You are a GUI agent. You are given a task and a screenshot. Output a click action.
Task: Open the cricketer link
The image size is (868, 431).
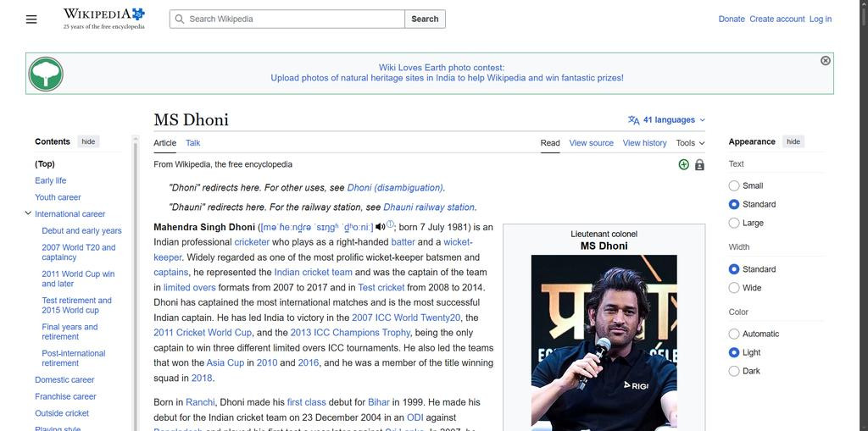pos(252,242)
